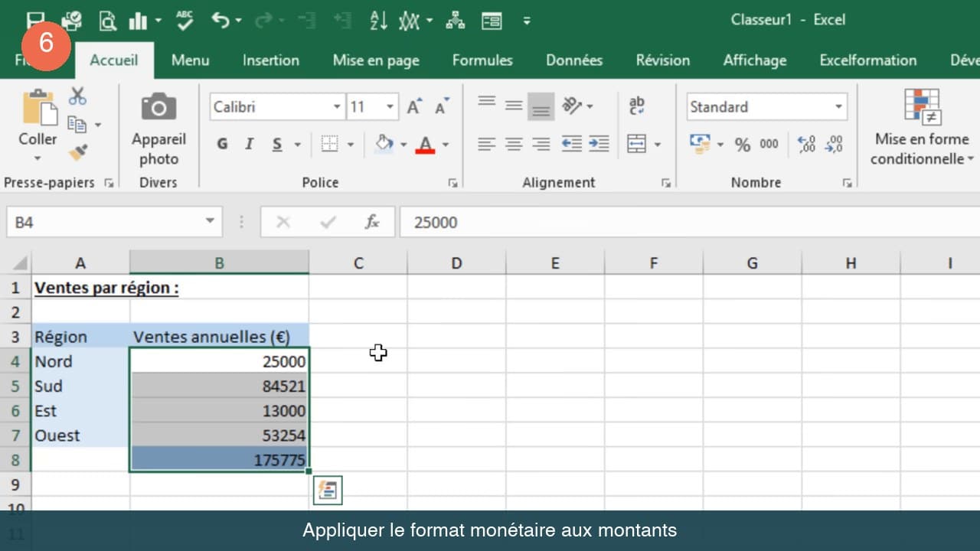Viewport: 980px width, 551px height.
Task: Click the sparkline chart icon in title bar
Action: point(410,21)
